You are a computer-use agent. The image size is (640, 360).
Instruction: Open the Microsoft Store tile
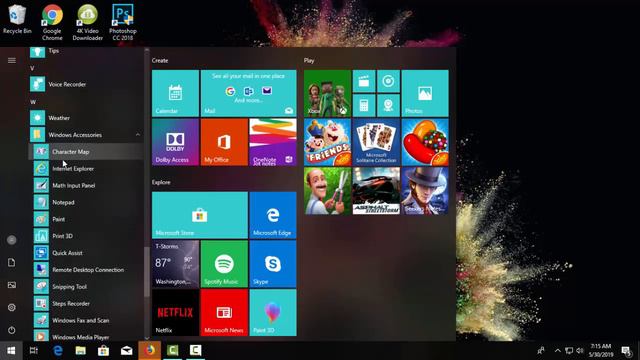coord(200,215)
